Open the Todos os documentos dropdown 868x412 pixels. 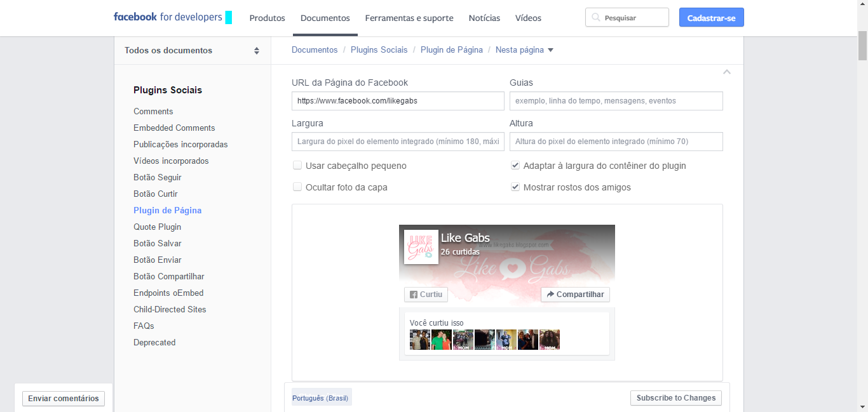click(x=192, y=51)
